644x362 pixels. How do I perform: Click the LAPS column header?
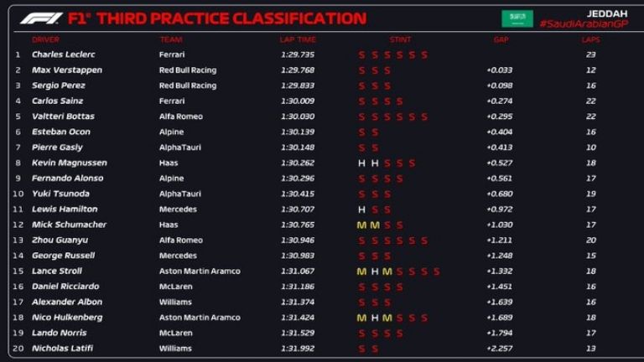[590, 39]
